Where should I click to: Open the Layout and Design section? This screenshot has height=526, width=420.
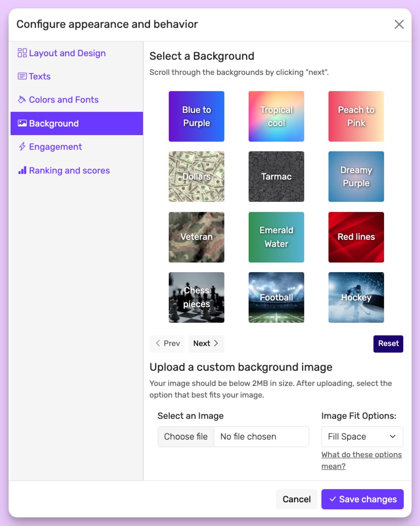tap(77, 53)
